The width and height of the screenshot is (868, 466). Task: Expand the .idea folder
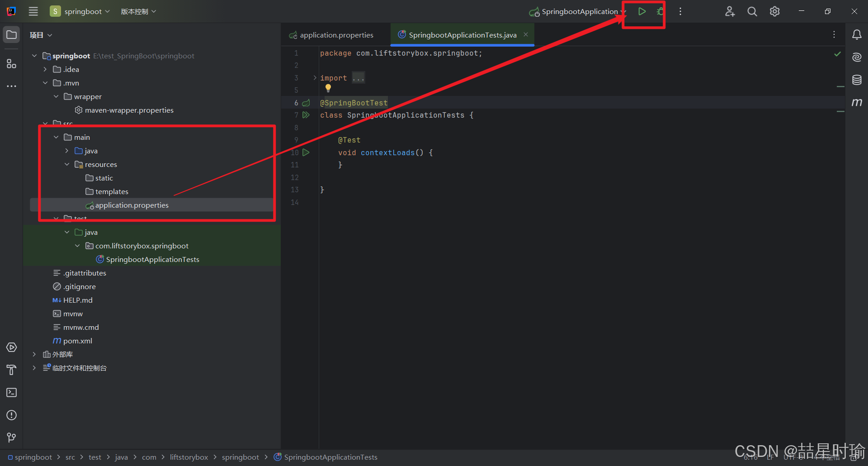(45, 69)
